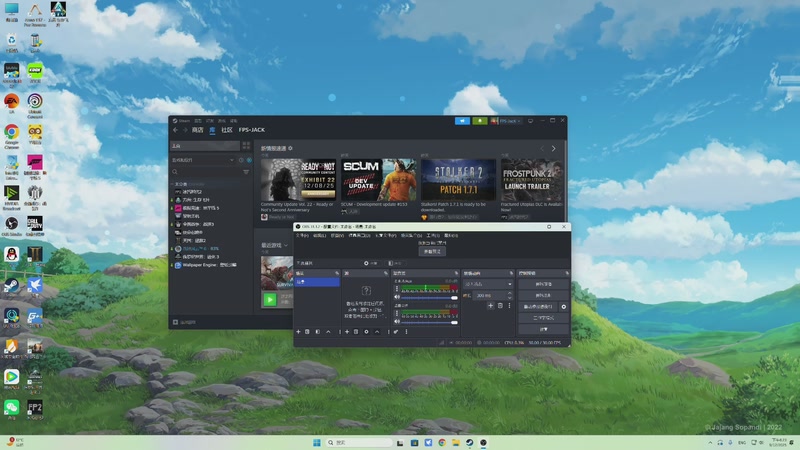Start recording in OBS controls
Viewport: 800px width, 450px height.
[x=543, y=295]
